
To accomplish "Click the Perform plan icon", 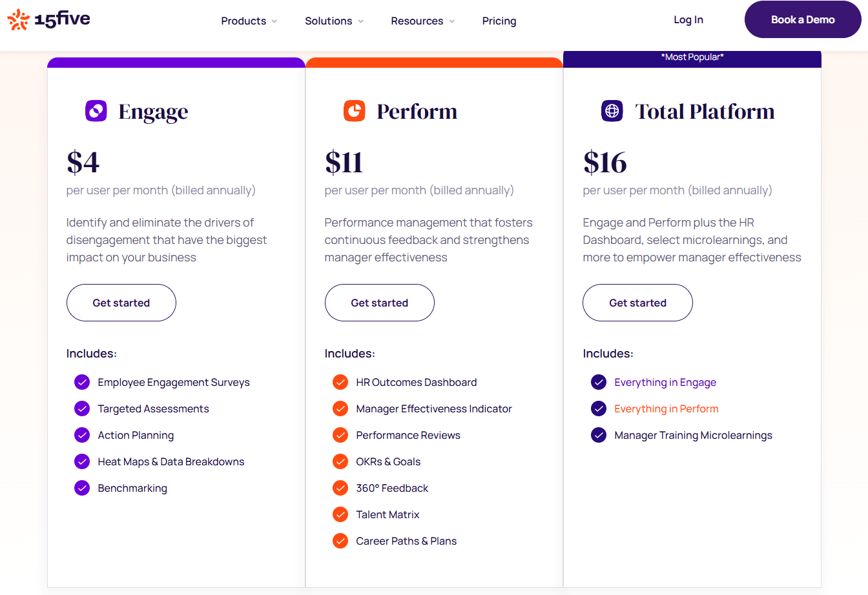I will click(x=355, y=111).
